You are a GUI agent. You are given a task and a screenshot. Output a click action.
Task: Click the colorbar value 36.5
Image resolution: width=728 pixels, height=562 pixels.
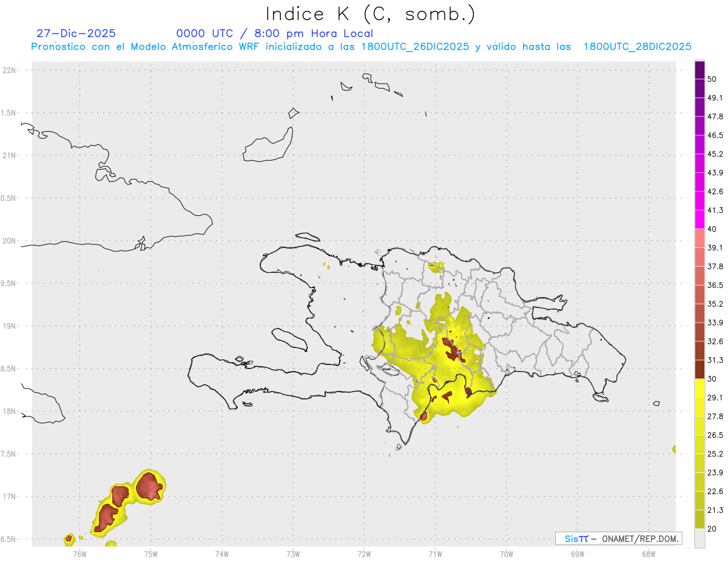[x=715, y=285]
